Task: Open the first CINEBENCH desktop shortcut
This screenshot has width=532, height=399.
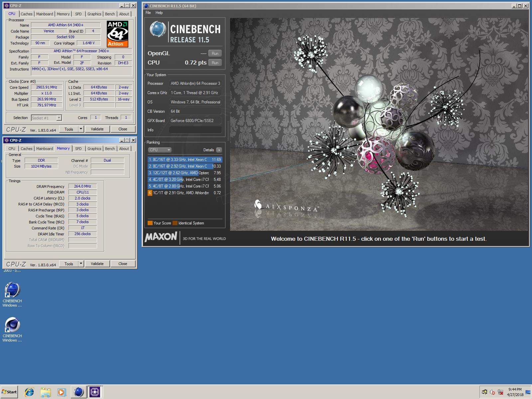Action: (x=12, y=294)
